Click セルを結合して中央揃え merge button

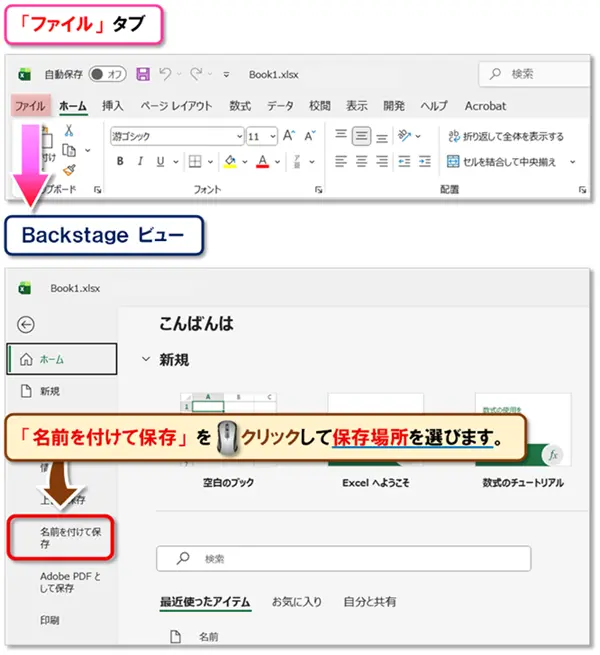pos(502,162)
